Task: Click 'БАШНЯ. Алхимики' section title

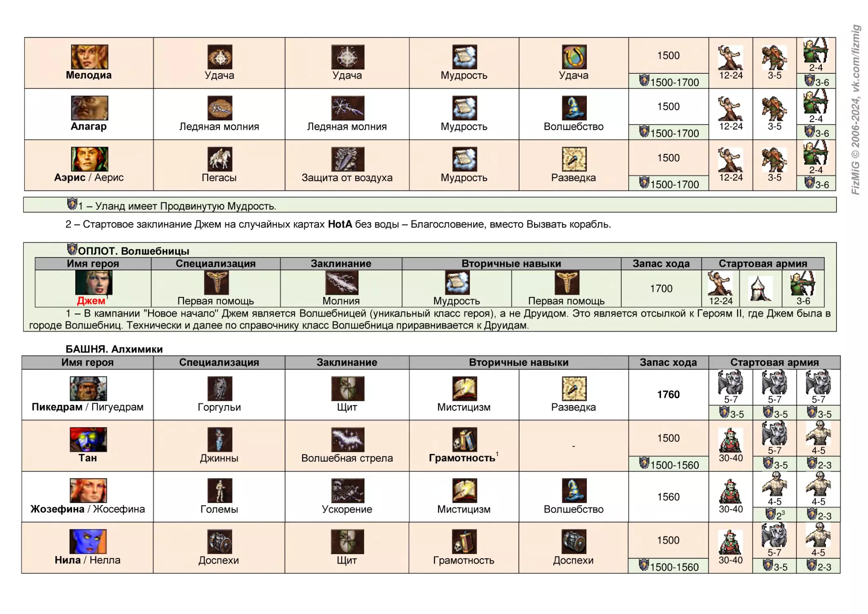Action: [114, 349]
